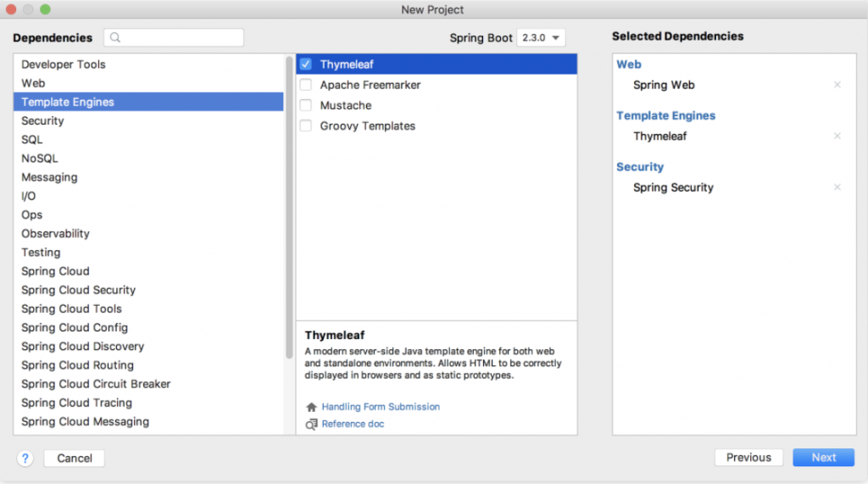This screenshot has height=484, width=868.
Task: Remove Spring Security from selected dependencies
Action: click(837, 187)
